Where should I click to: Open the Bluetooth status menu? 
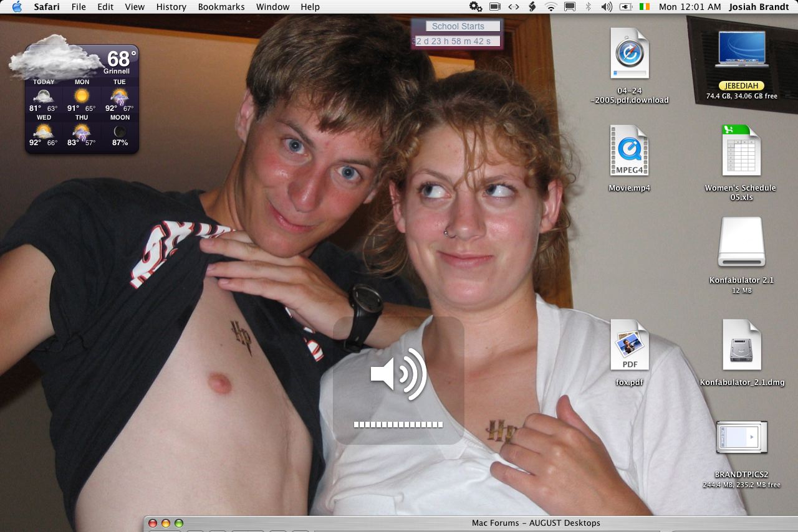click(588, 7)
